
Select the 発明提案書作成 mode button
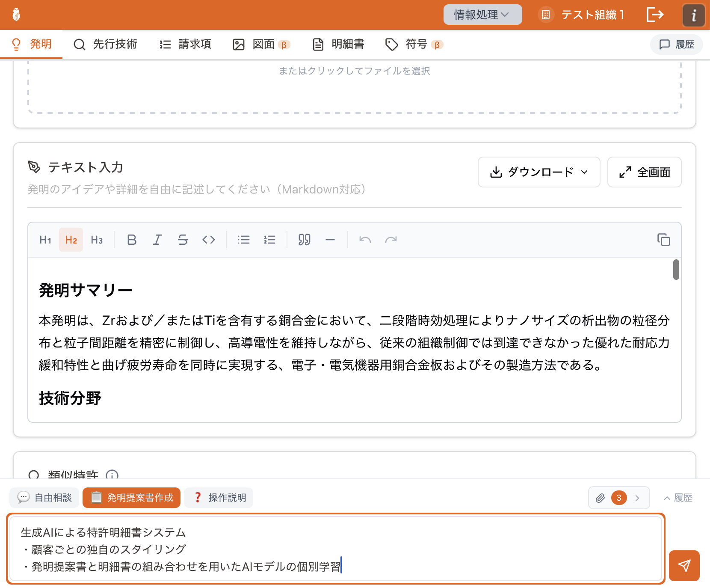[x=131, y=498]
